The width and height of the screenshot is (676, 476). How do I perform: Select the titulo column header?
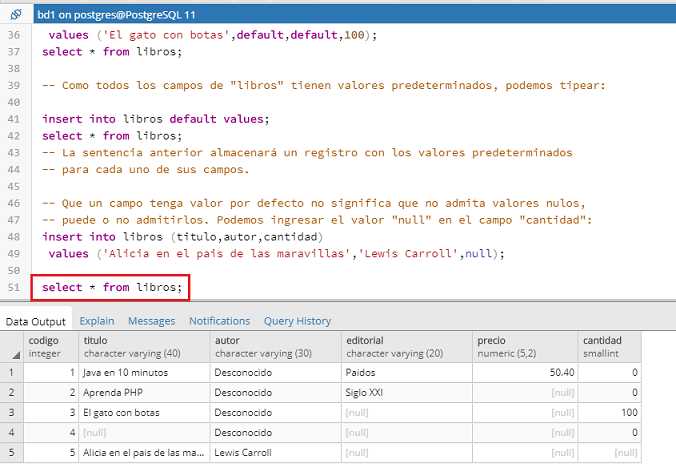[x=144, y=347]
